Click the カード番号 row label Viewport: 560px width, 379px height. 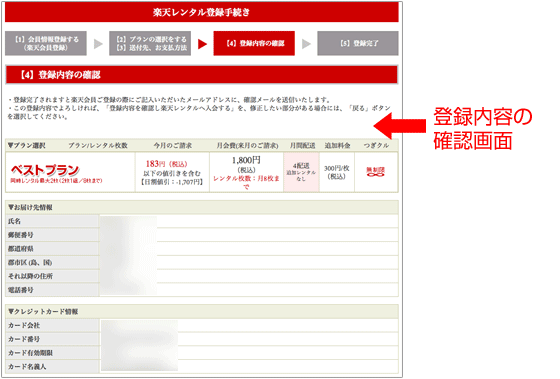point(24,339)
